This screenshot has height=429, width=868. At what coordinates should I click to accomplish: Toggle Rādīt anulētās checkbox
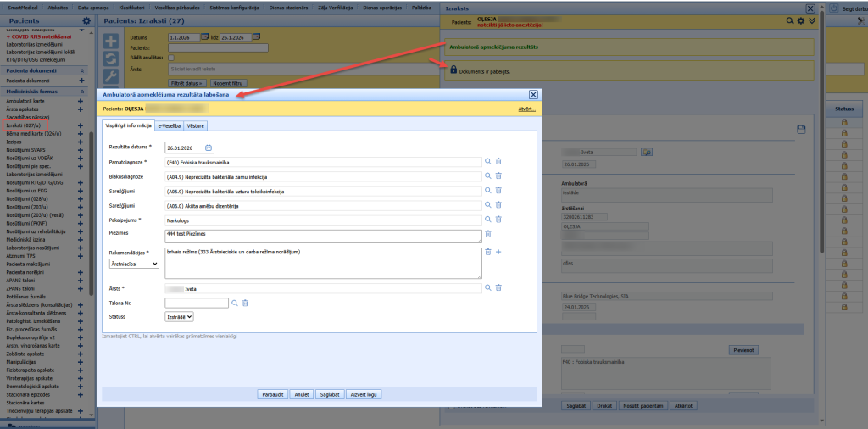(171, 58)
